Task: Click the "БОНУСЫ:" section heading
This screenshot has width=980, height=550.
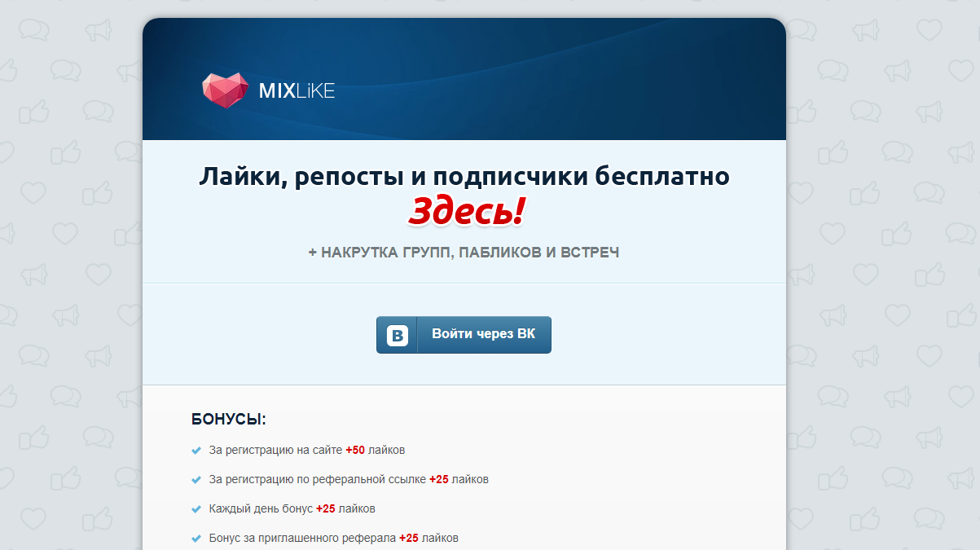Action: click(x=229, y=420)
